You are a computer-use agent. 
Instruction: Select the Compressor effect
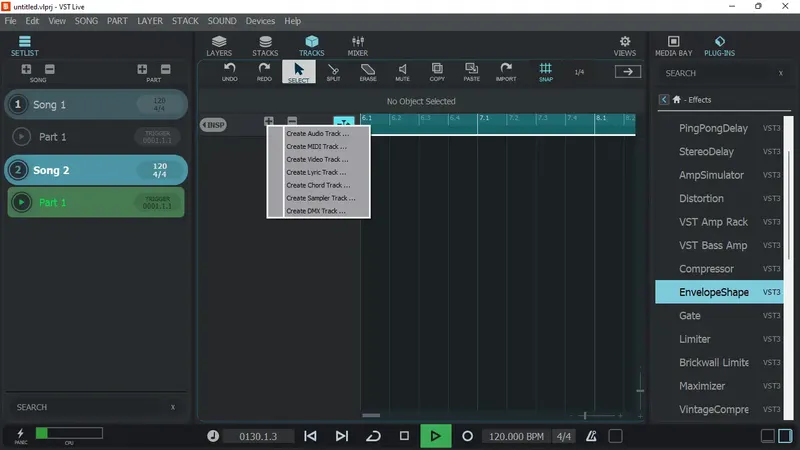pyautogui.click(x=719, y=269)
